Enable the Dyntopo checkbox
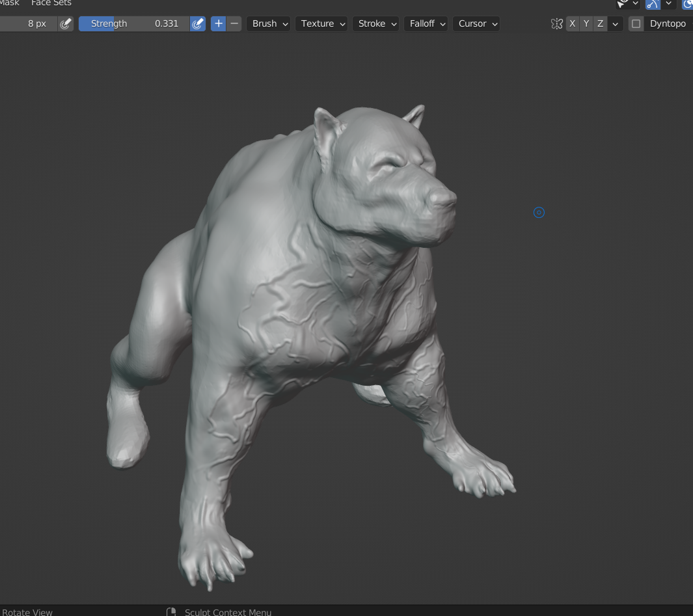 [636, 24]
